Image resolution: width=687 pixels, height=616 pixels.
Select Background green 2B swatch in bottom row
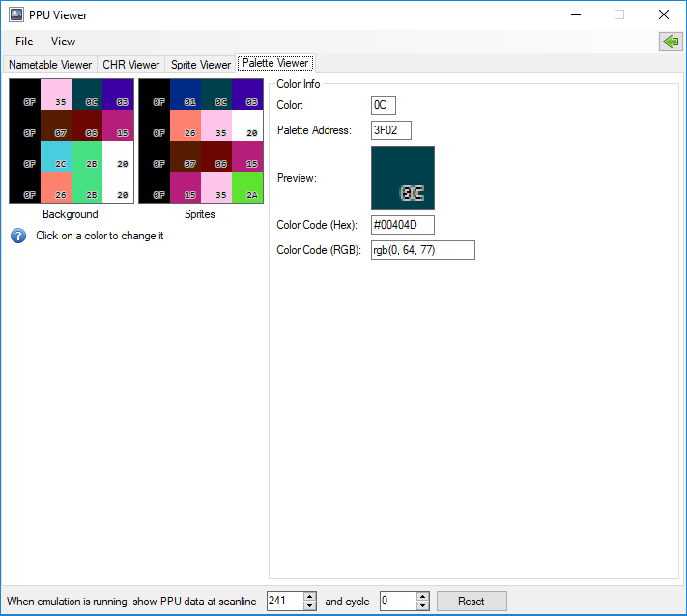[87, 187]
